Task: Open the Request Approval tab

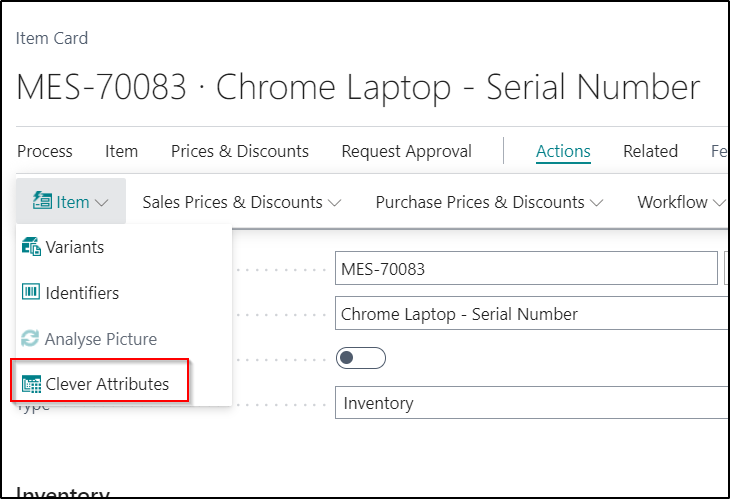Action: pyautogui.click(x=406, y=151)
